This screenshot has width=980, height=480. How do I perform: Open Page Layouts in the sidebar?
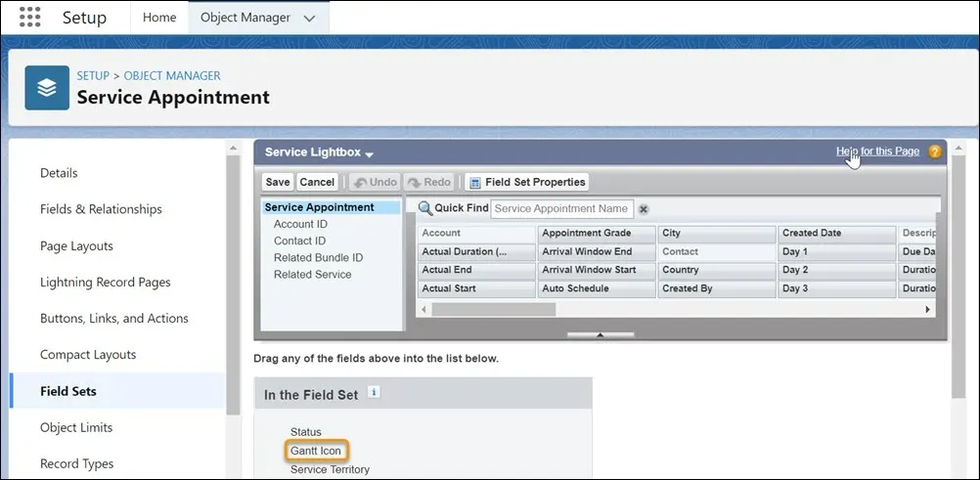[x=76, y=245]
